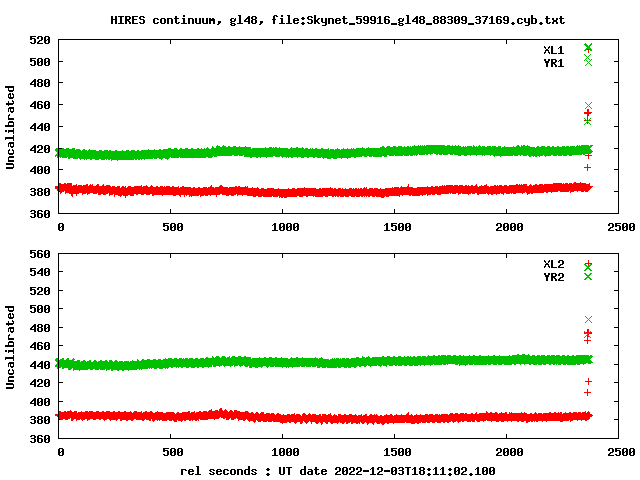Click the green cross outlier near 490 in the XL2/YR2 plot
The height and width of the screenshot is (480, 640).
[588, 320]
